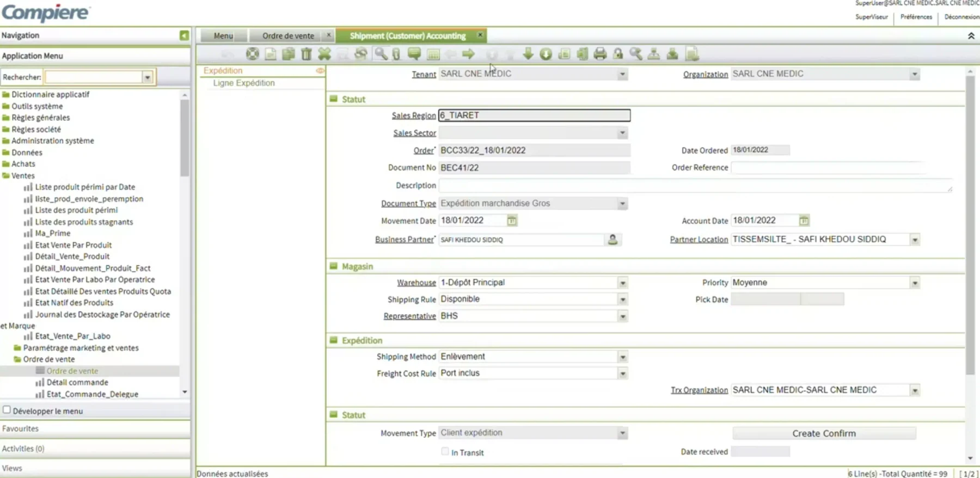
Task: Collapse the first Statut section
Action: point(333,99)
